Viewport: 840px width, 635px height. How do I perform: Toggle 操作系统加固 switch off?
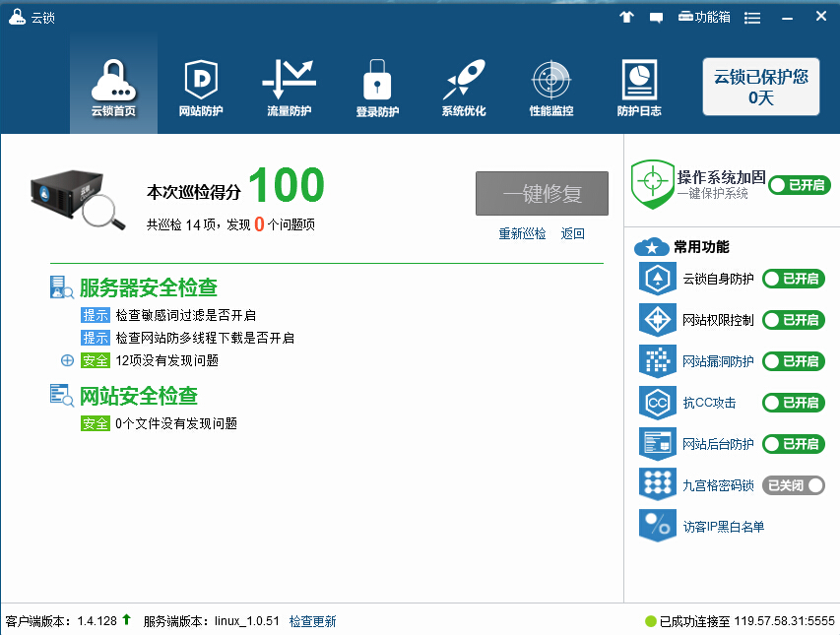click(800, 185)
